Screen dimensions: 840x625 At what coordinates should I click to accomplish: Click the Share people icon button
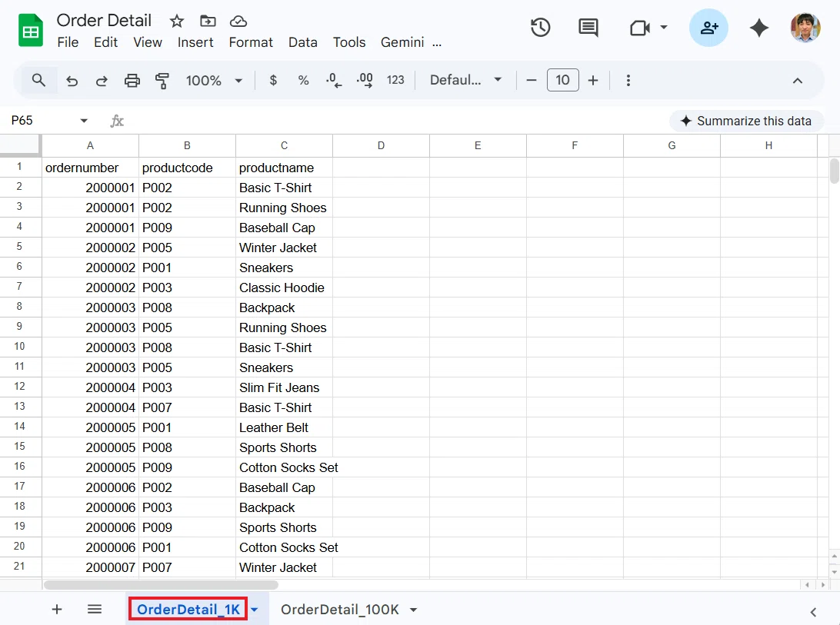[708, 28]
